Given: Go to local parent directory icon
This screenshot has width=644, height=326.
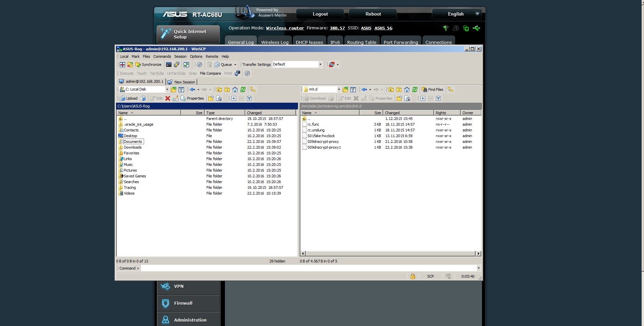Looking at the screenshot, I should point(219,90).
